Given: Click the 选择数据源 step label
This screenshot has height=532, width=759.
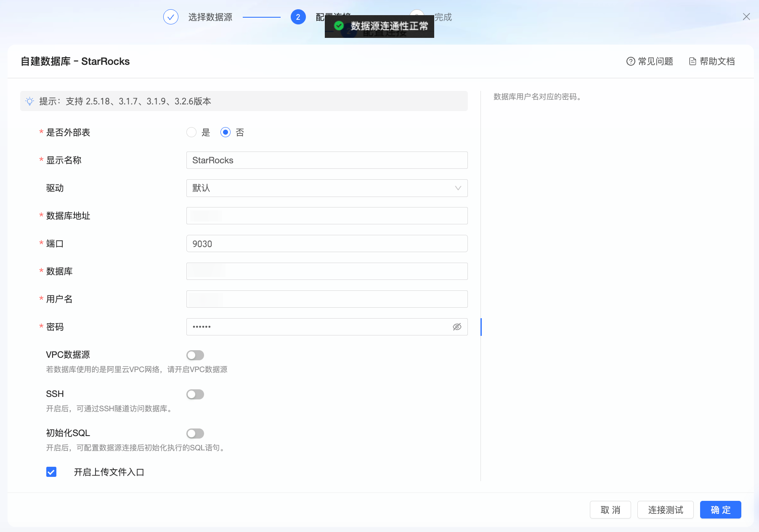Looking at the screenshot, I should 210,17.
